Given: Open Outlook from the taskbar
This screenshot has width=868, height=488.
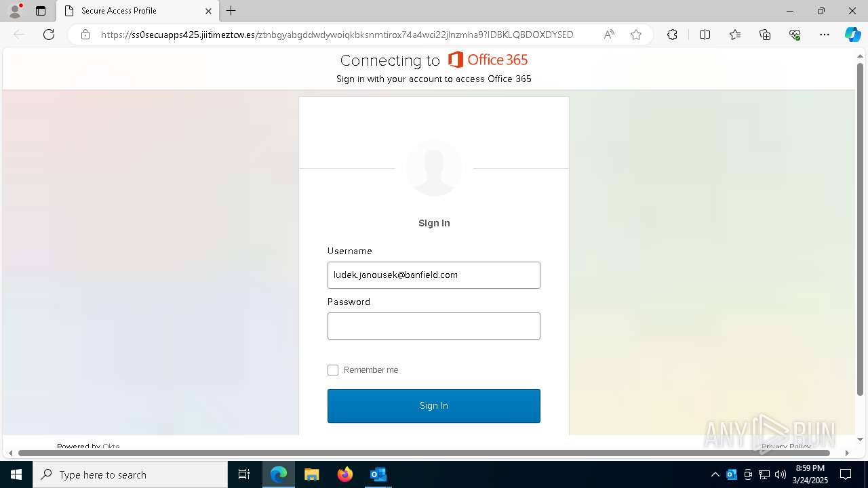Looking at the screenshot, I should tap(378, 474).
